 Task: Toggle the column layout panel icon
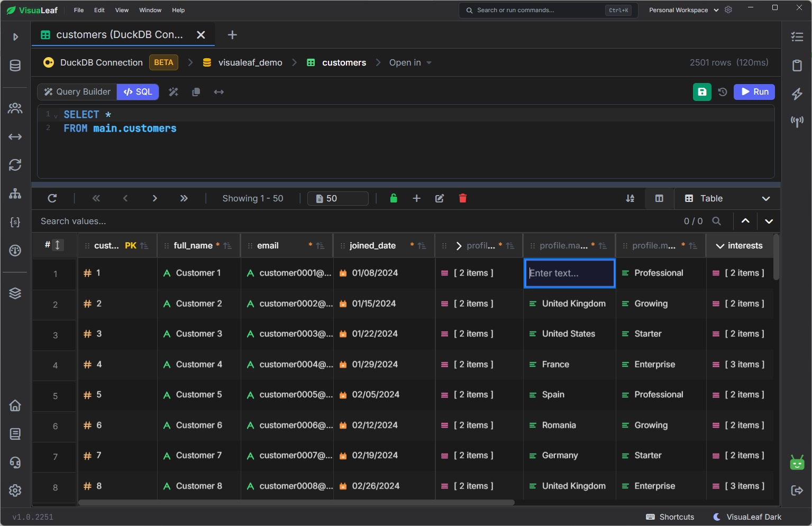coord(659,198)
